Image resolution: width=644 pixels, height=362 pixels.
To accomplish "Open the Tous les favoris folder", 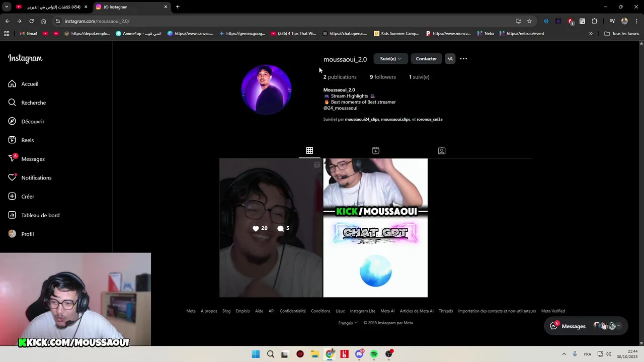I will pos(621,34).
